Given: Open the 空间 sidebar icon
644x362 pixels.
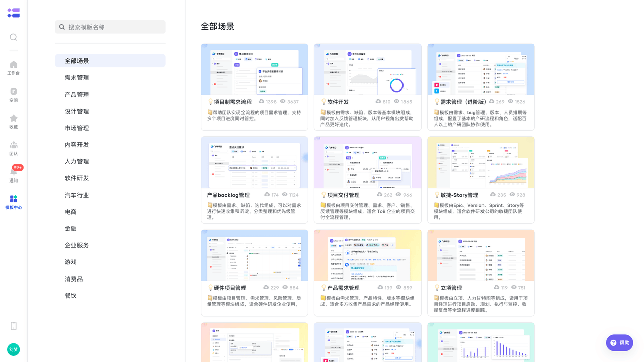Looking at the screenshot, I should [x=14, y=95].
